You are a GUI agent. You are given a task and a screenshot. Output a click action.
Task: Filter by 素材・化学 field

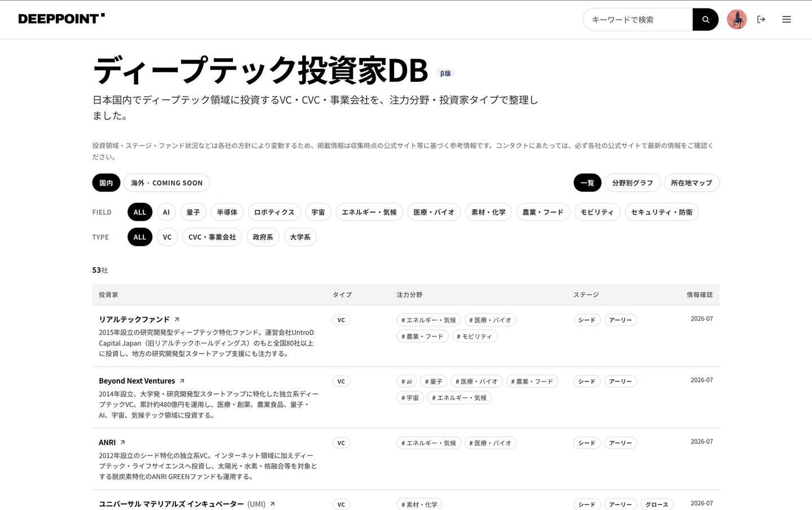(x=489, y=212)
